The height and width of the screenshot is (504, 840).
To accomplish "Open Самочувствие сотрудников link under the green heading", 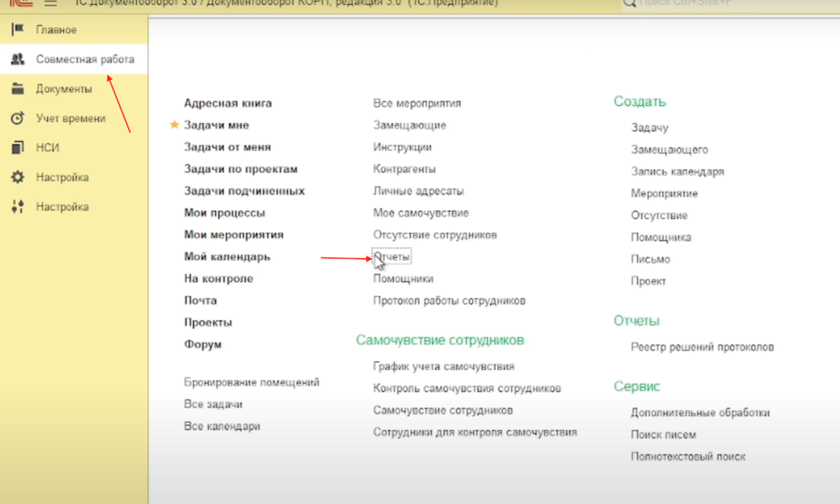I will 443,410.
